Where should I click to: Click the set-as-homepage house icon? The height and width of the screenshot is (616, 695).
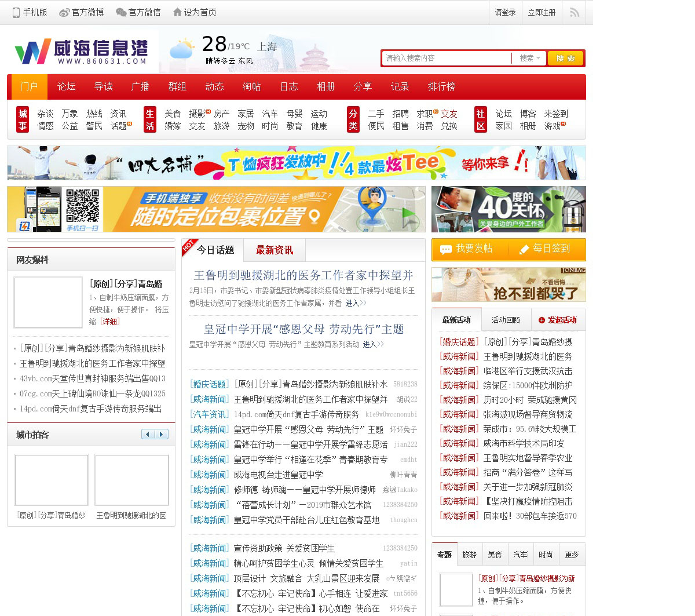(x=177, y=12)
